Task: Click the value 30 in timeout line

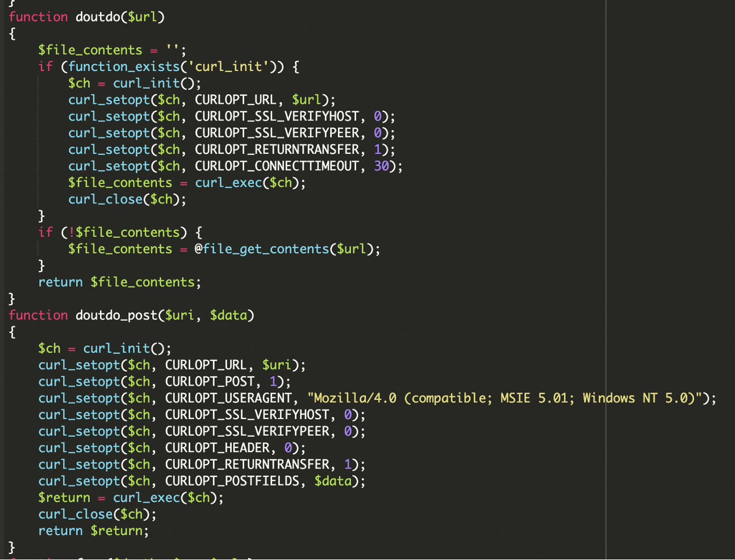Action: 381,166
